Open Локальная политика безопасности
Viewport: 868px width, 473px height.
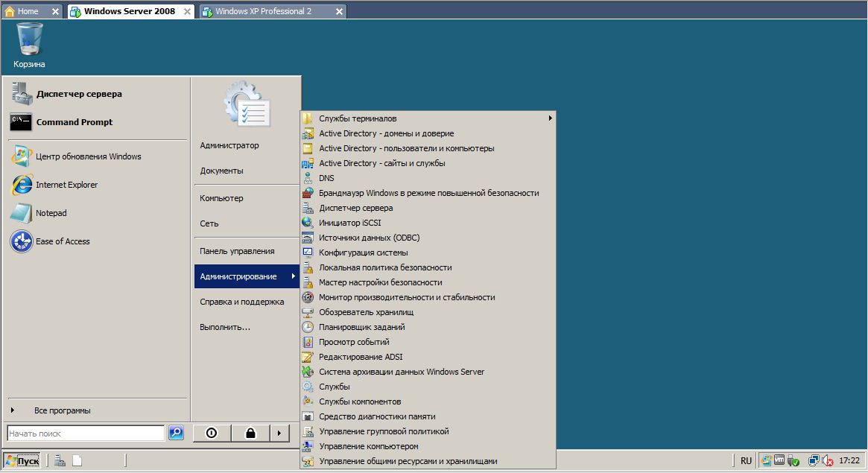point(428,267)
